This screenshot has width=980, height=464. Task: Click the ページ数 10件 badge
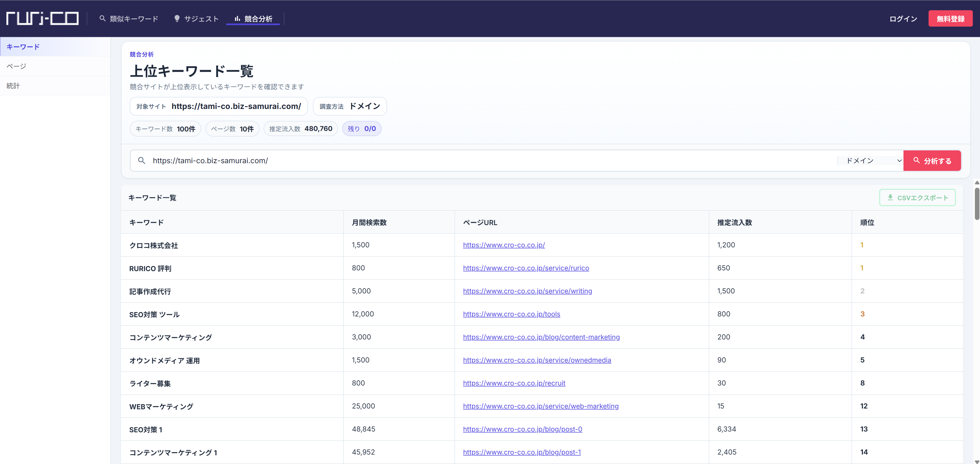click(x=232, y=129)
